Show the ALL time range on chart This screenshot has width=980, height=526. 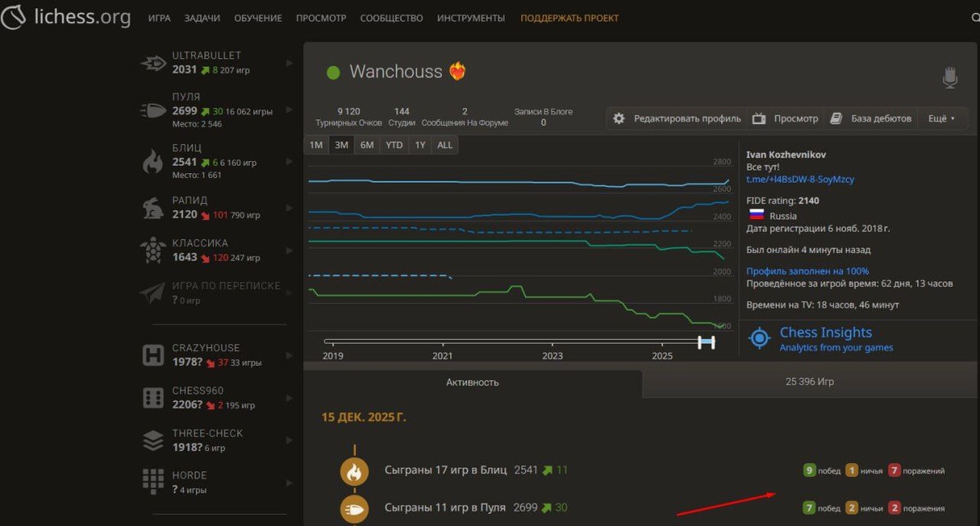pos(444,145)
